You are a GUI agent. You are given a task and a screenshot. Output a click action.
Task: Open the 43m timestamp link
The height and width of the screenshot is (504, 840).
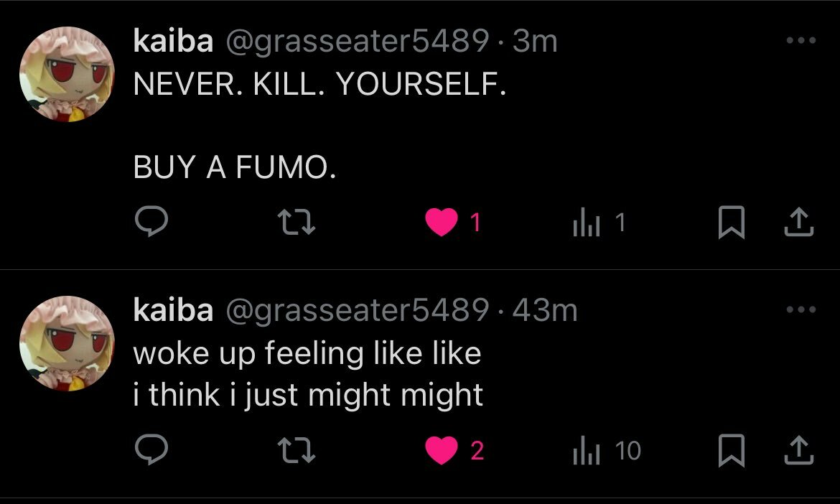click(545, 310)
